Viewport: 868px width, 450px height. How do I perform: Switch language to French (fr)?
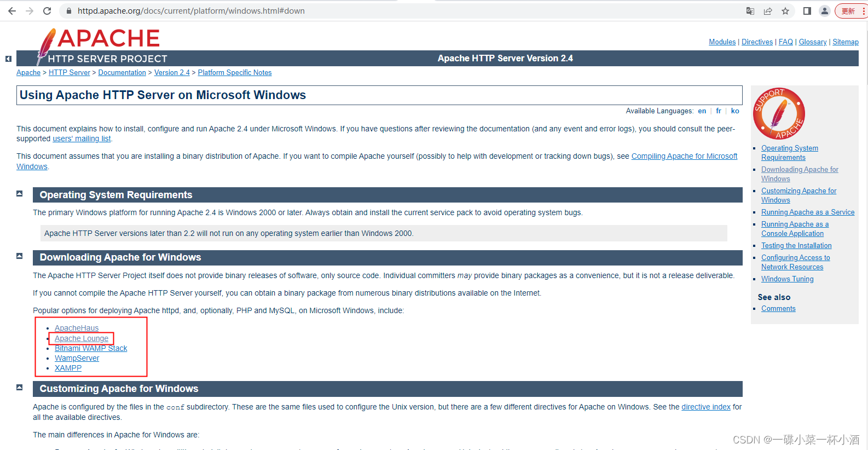719,111
